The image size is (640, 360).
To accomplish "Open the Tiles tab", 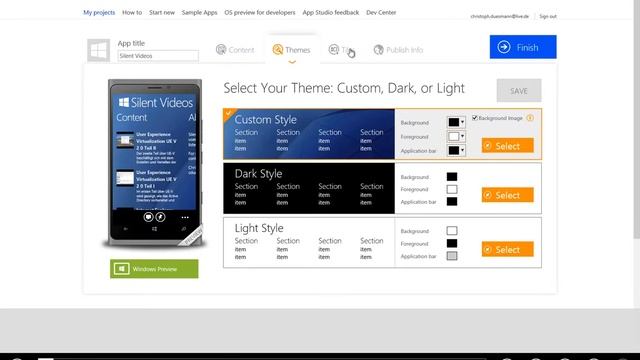I will pos(341,50).
